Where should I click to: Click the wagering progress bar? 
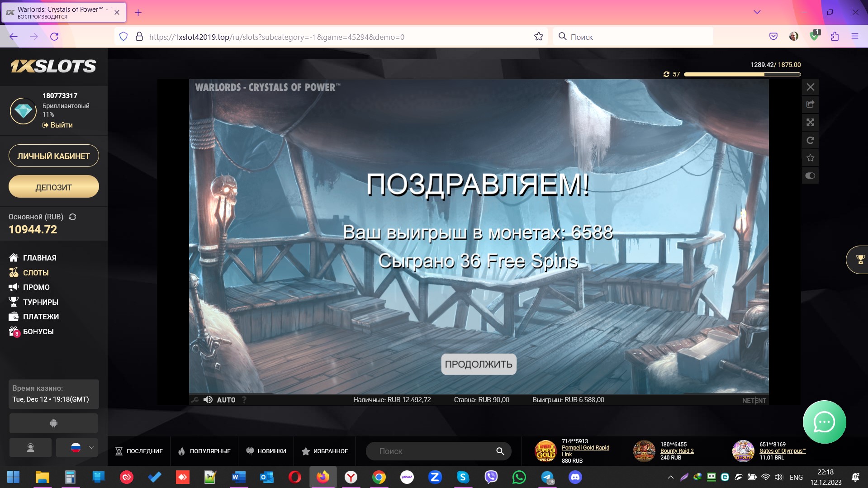[x=742, y=74]
